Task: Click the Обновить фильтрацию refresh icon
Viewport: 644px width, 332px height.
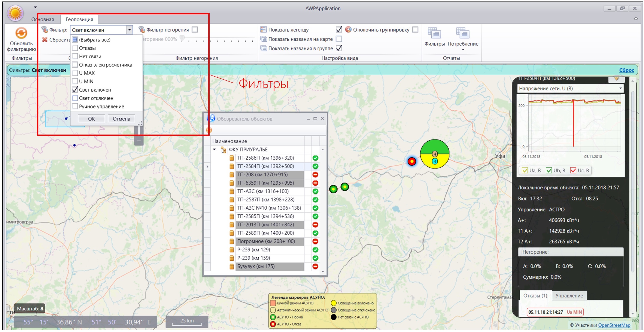Action: pyautogui.click(x=21, y=33)
